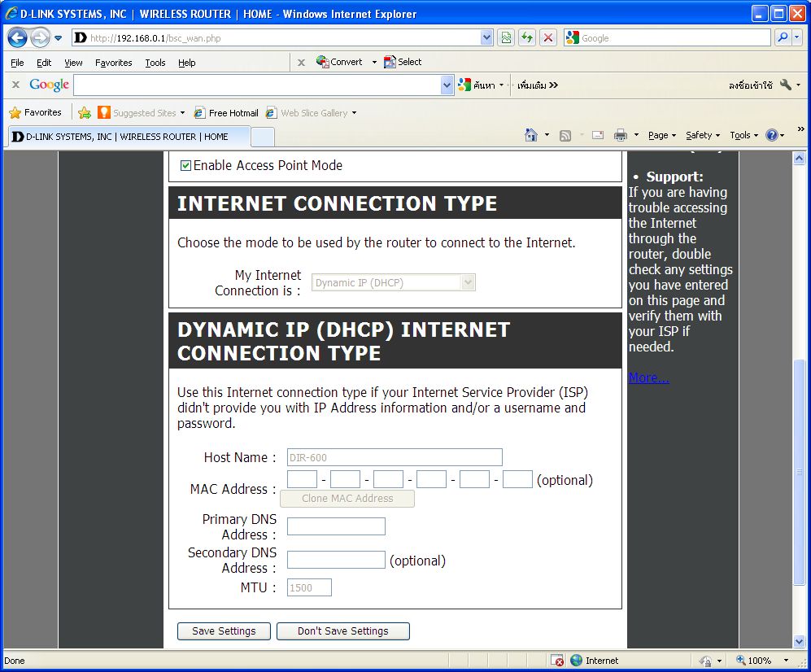Click the ลงชื่อเข้าใช้ sign-in link
Image resolution: width=811 pixels, height=672 pixels.
click(x=751, y=85)
